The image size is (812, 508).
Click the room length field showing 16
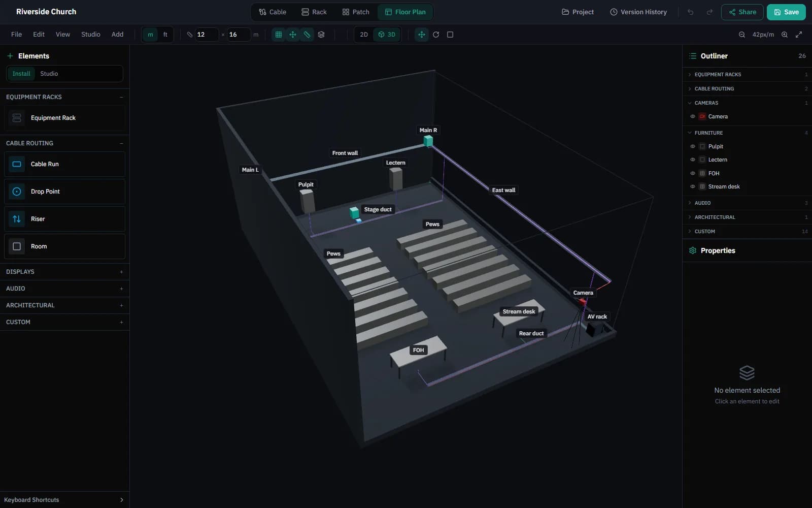point(239,35)
